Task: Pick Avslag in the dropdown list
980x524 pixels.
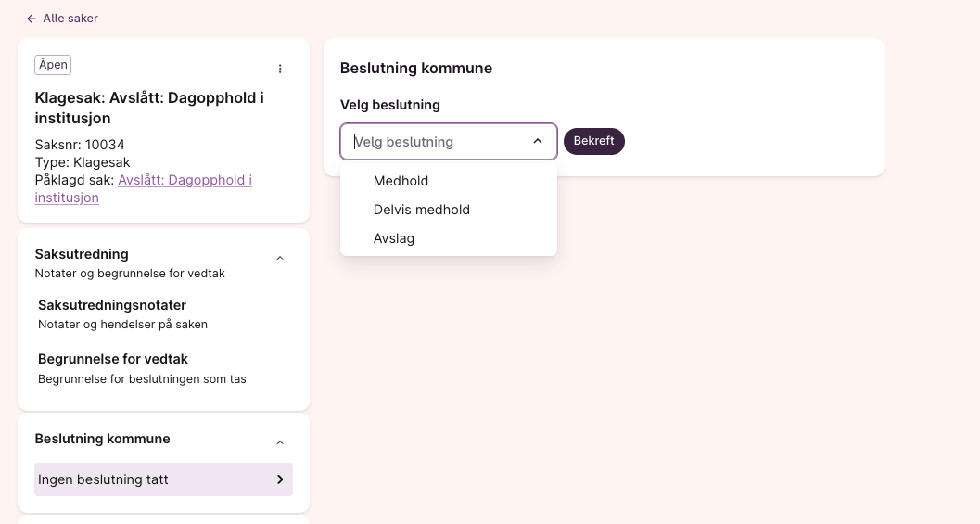Action: point(394,238)
